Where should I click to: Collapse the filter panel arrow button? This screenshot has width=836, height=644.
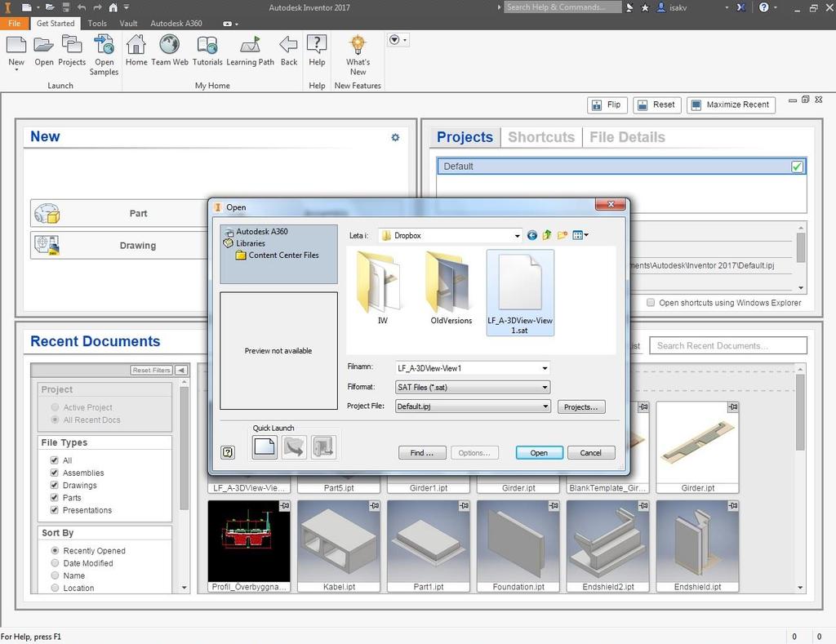click(181, 370)
